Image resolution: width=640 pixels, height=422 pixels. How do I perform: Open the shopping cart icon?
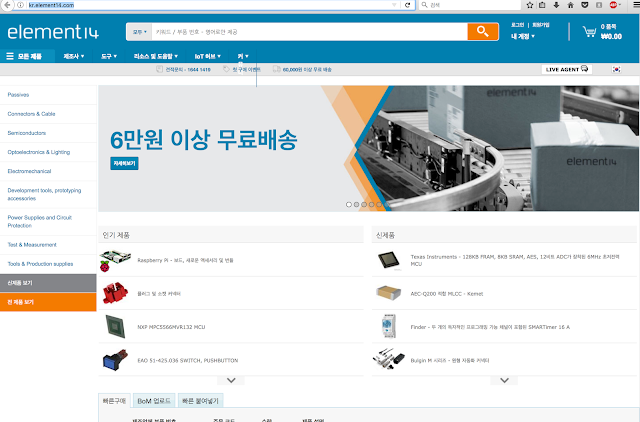[x=589, y=31]
